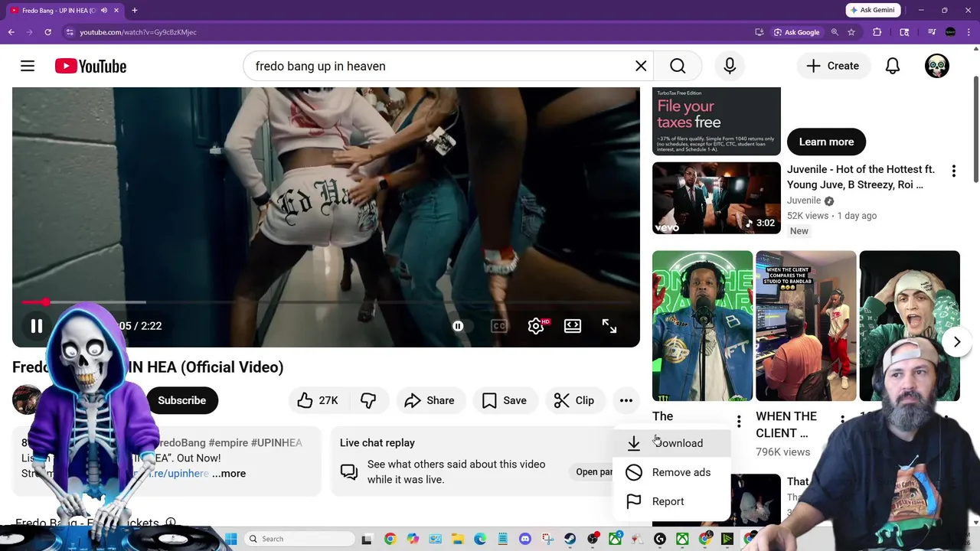Open TurboTax File your taxes free ad
Screen dimensions: 980x551
(x=717, y=121)
